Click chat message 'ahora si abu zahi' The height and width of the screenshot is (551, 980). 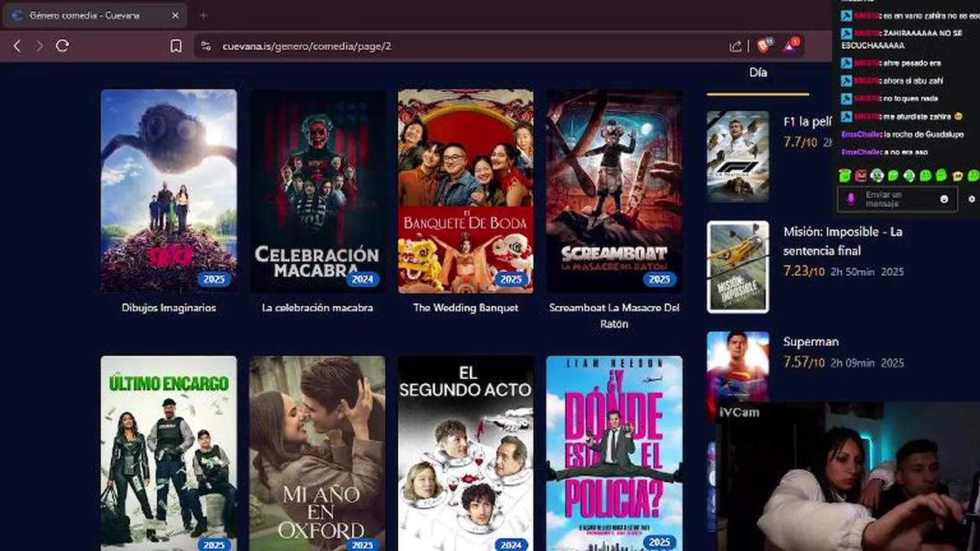click(x=913, y=81)
